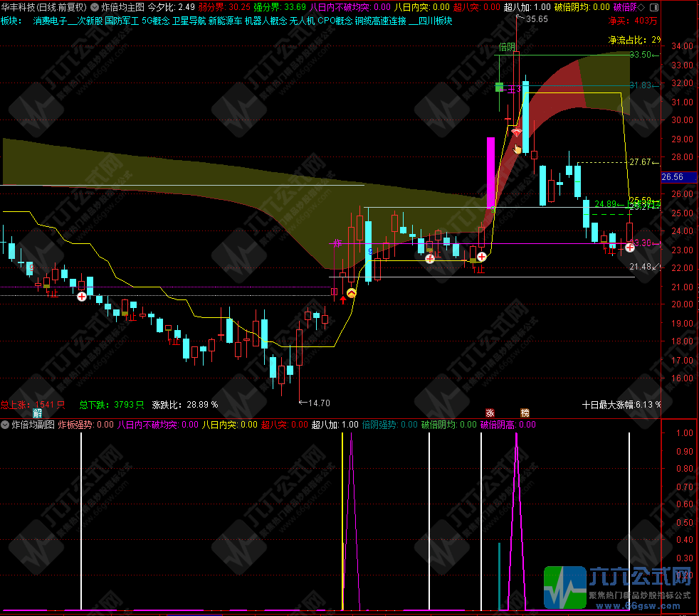Image resolution: width=699 pixels, height=616 pixels.
Task: Click the red diamond marker near 30.00
Action: pos(516,132)
